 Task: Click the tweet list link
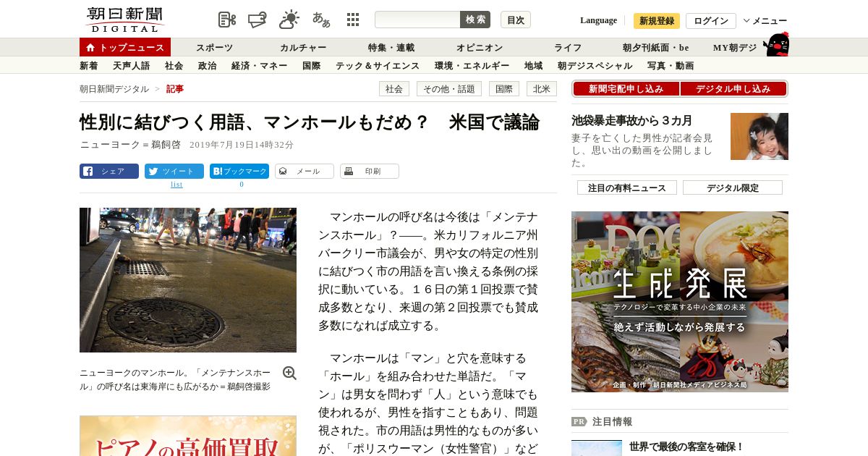tap(176, 185)
